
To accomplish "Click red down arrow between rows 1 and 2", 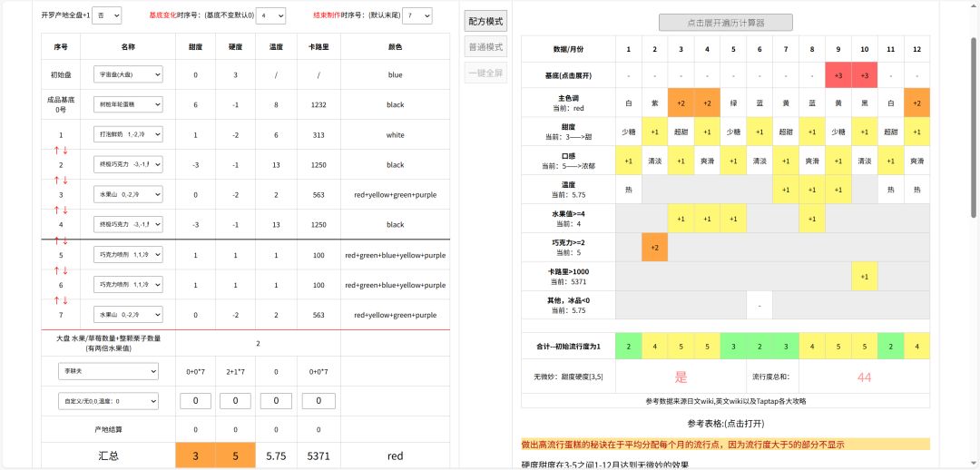I will [65, 150].
